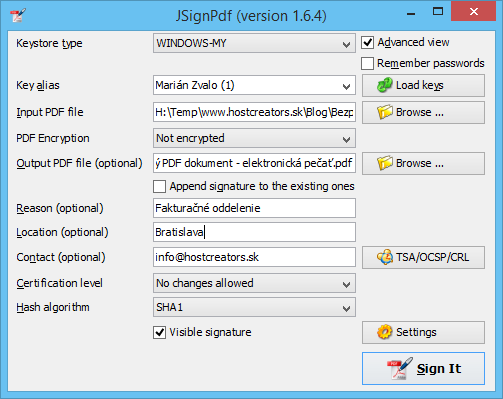Click into the Contact email field
This screenshot has width=503, height=399.
pyautogui.click(x=254, y=257)
